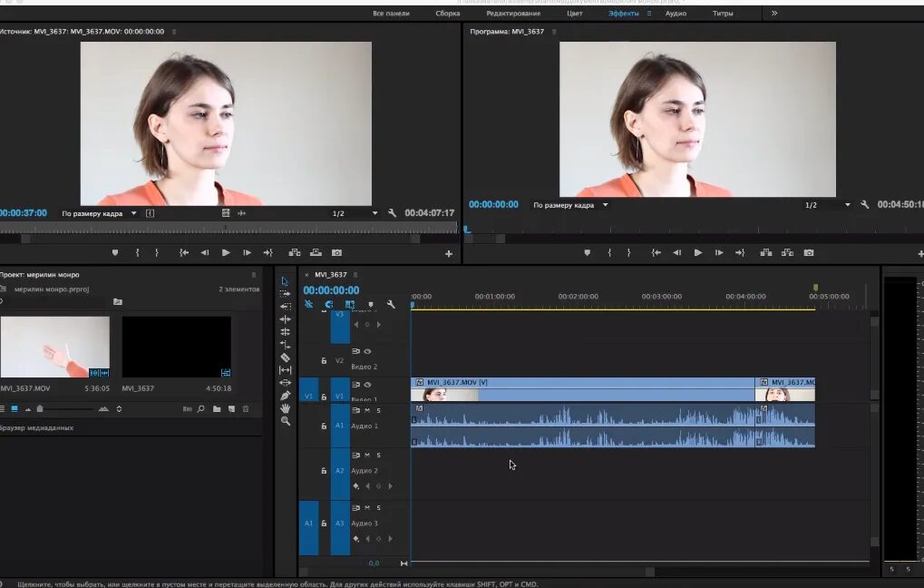The height and width of the screenshot is (588, 924).
Task: Toggle snapping magnet in the timeline
Action: click(328, 305)
